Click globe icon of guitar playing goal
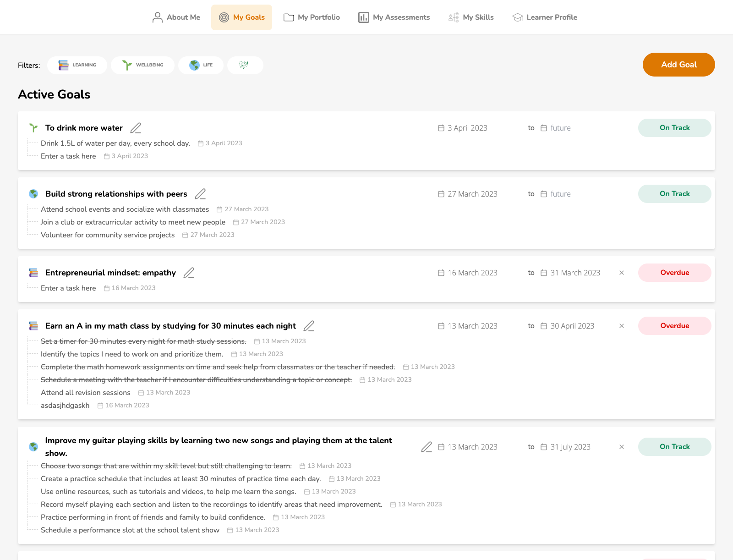The height and width of the screenshot is (560, 733). 33,447
